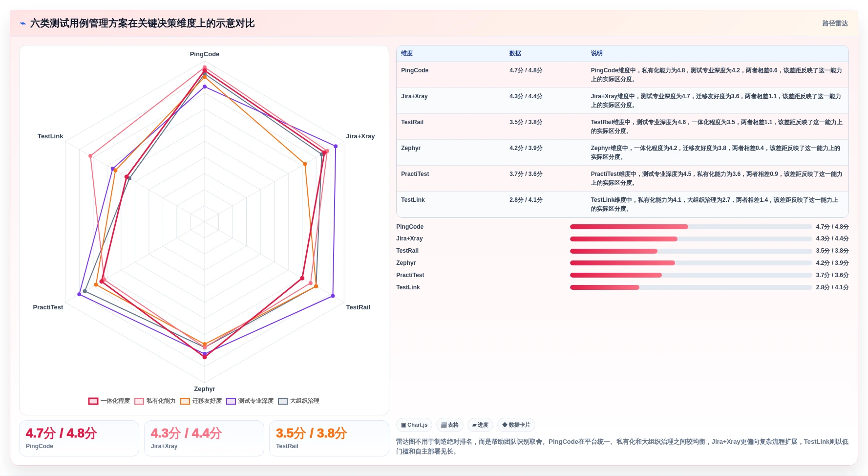Click the PingCode description text in table
The width and height of the screenshot is (868, 476).
(x=717, y=75)
